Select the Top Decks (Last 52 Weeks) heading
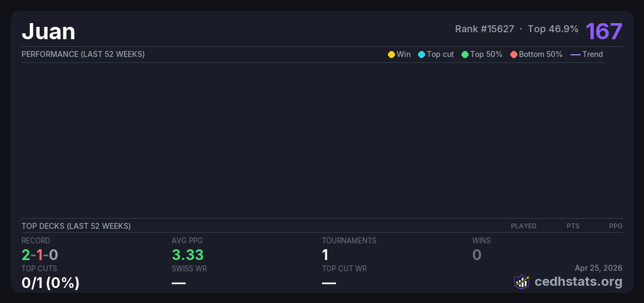Image resolution: width=644 pixels, height=303 pixels. pyautogui.click(x=76, y=226)
